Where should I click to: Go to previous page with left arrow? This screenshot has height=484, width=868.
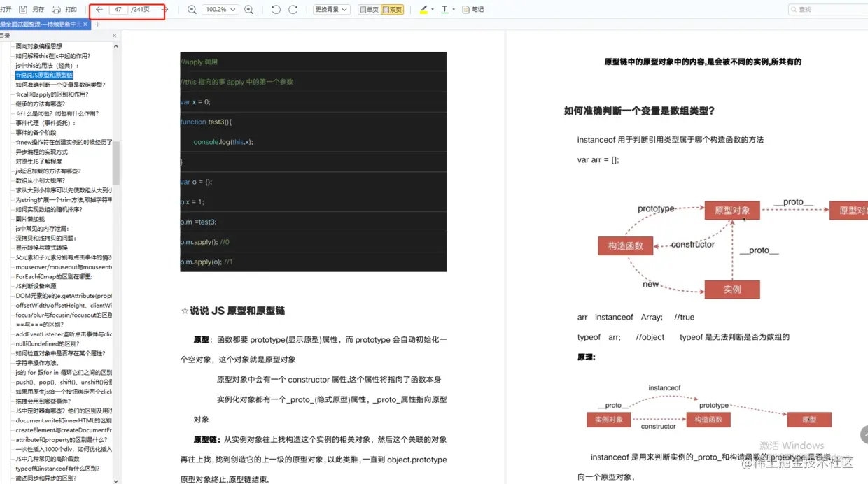(99, 10)
